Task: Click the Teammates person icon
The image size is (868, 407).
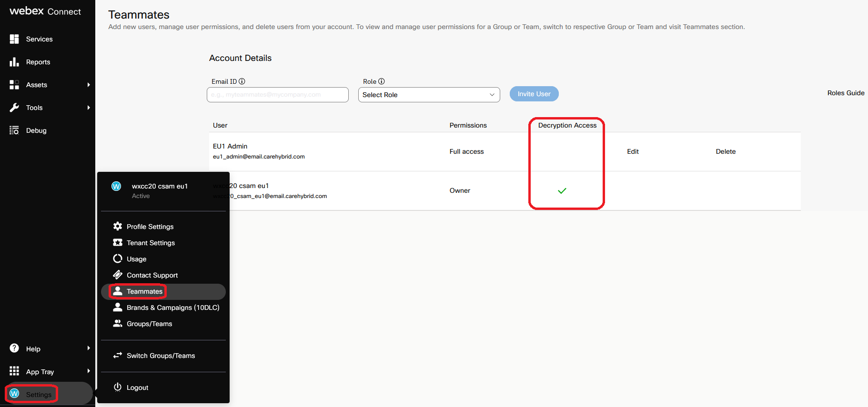Action: click(118, 291)
